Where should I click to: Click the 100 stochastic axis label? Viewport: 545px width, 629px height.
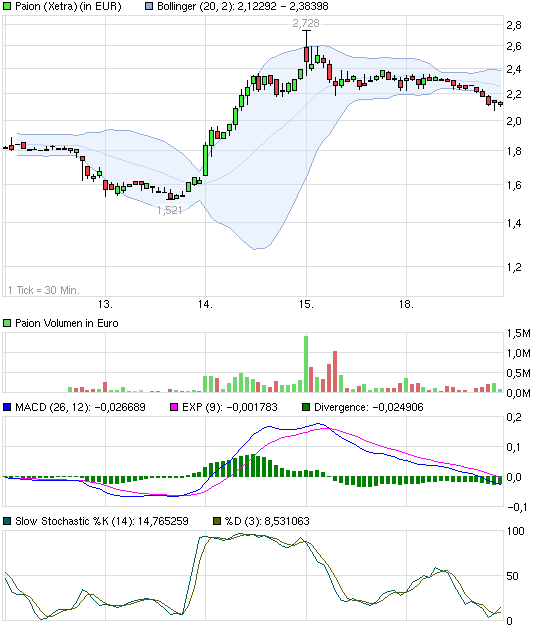click(516, 532)
